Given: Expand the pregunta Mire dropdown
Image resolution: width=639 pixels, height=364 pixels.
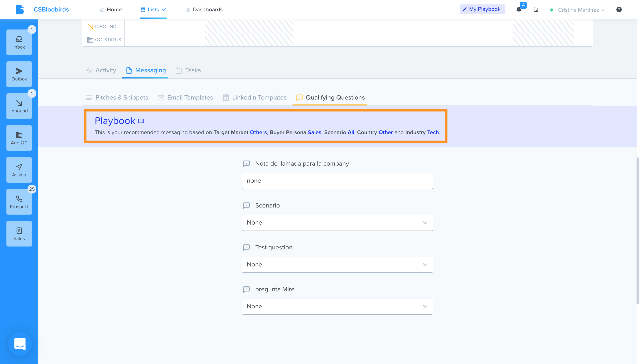Looking at the screenshot, I should click(337, 307).
